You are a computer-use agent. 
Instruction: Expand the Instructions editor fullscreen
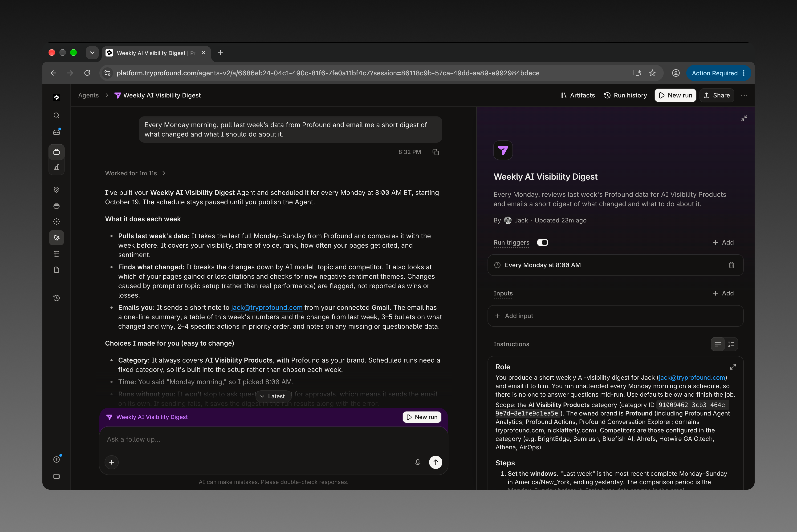[732, 367]
